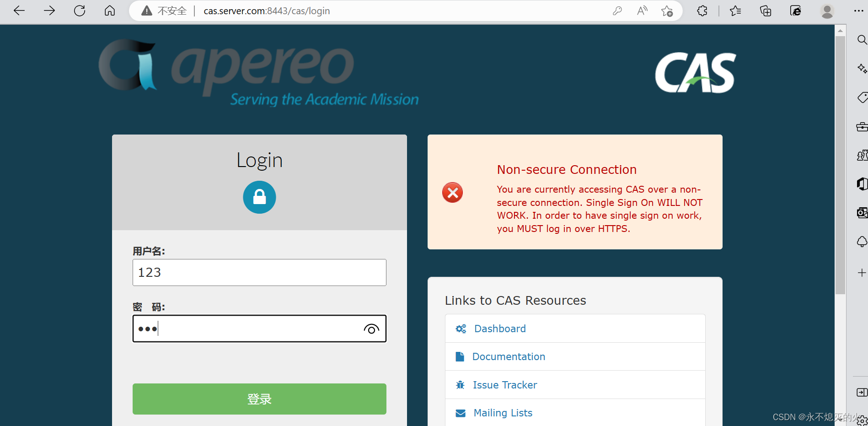Click the CAS logo
Screen dimensions: 868x426
click(x=696, y=73)
